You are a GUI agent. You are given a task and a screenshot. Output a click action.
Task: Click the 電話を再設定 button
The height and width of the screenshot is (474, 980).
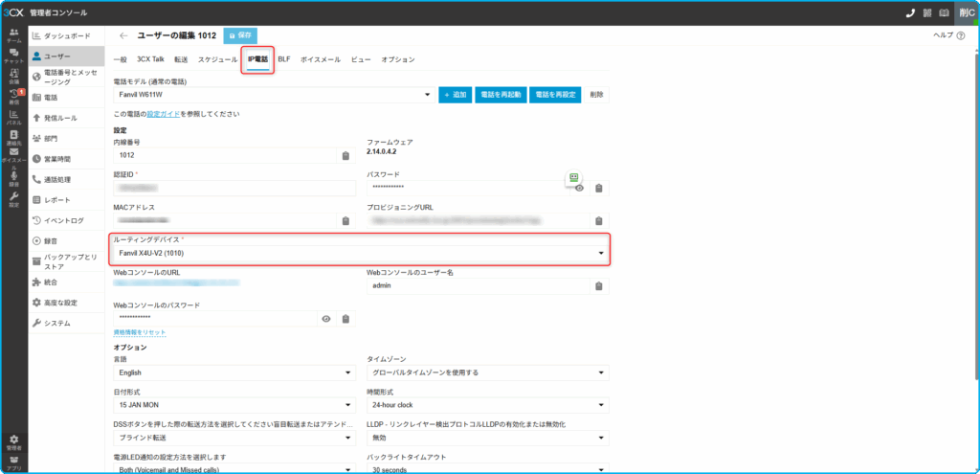click(x=556, y=95)
